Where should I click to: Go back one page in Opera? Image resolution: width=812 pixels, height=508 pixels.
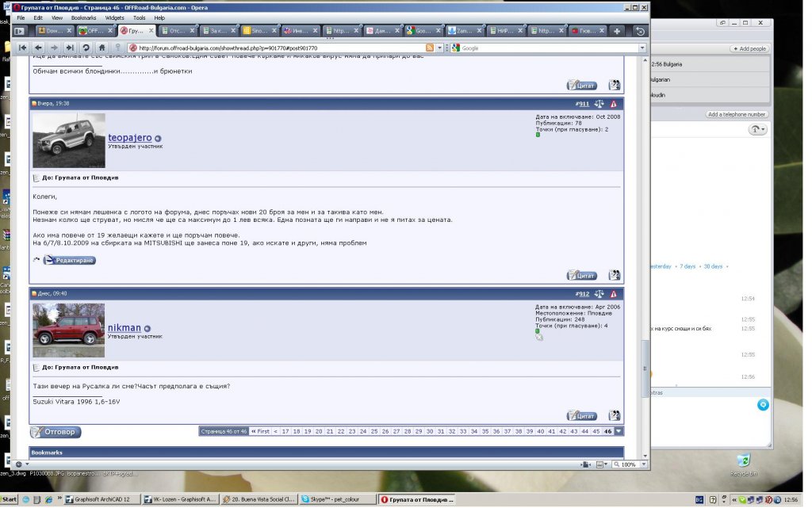(38, 48)
